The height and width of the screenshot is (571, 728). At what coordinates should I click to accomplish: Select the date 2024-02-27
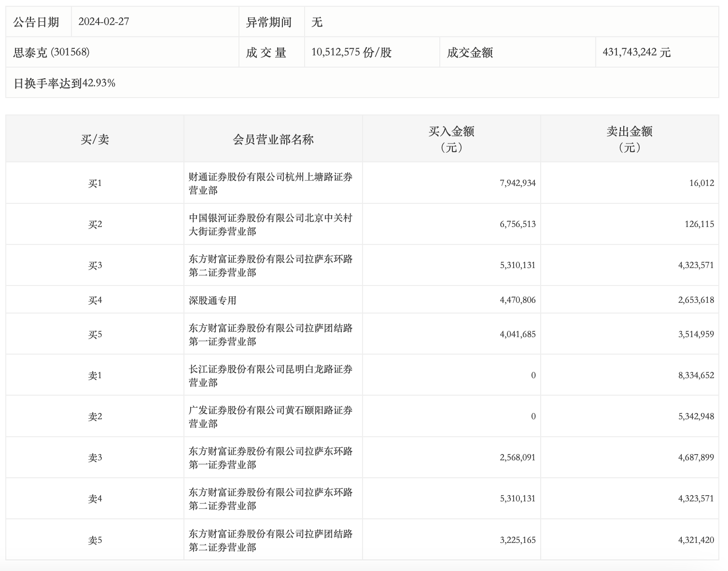point(104,22)
